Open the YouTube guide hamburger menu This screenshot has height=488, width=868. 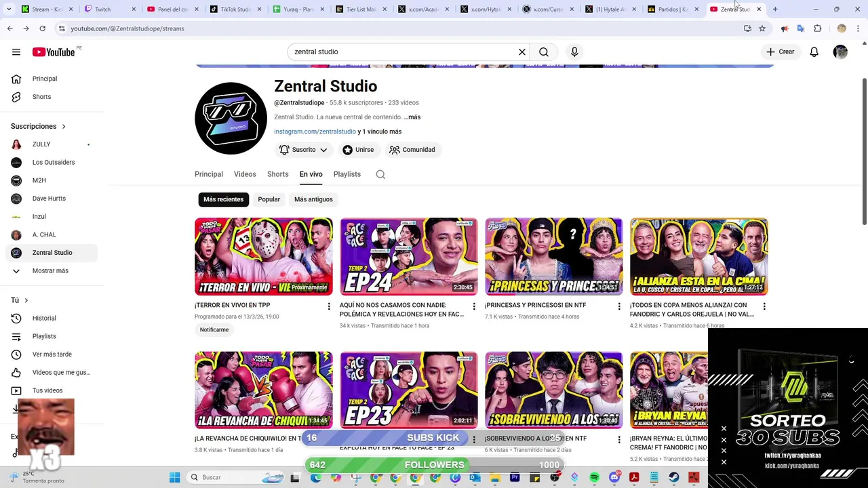pos(16,52)
